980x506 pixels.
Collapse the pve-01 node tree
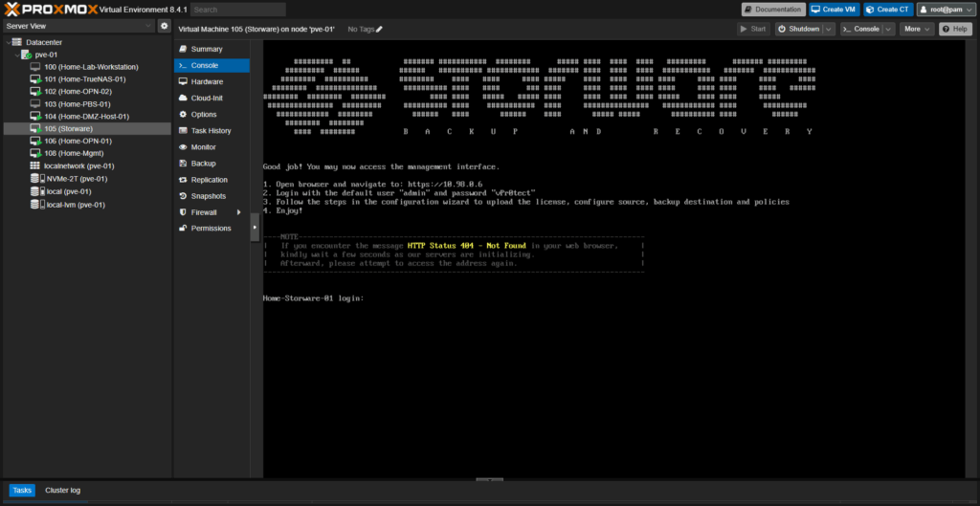[x=15, y=55]
